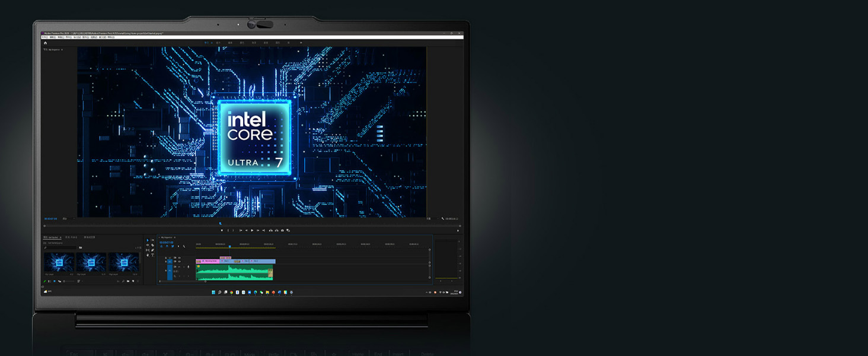The image size is (868, 356).
Task: Toggle the V1 track lock
Action: [x=165, y=262]
